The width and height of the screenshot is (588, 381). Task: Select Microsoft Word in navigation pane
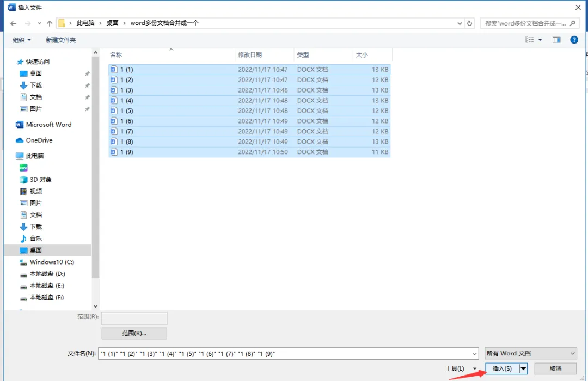(x=48, y=125)
